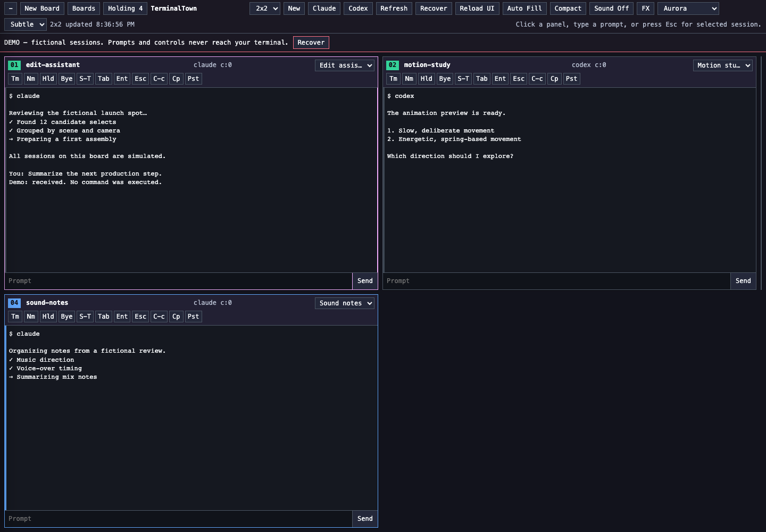Open the Boards list

(x=84, y=9)
